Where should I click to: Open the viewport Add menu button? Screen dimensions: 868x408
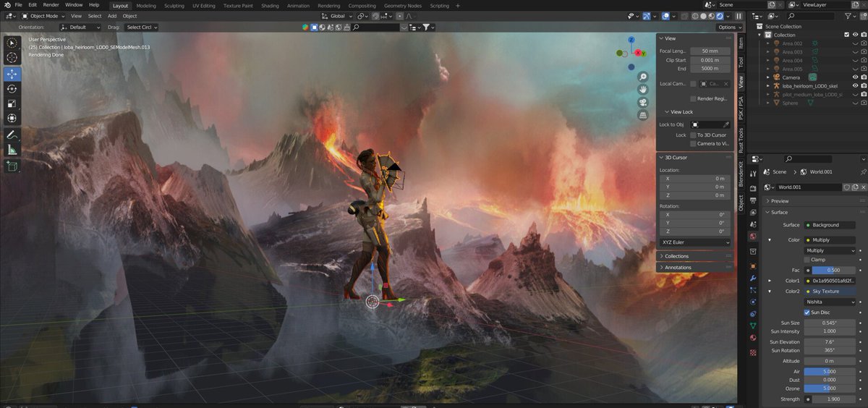click(112, 16)
